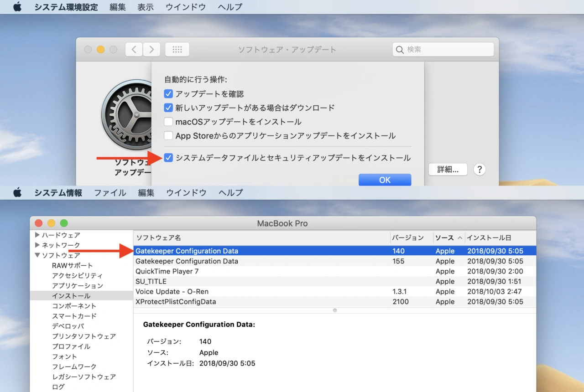
Task: Go back with the left chevron button
Action: [x=134, y=50]
